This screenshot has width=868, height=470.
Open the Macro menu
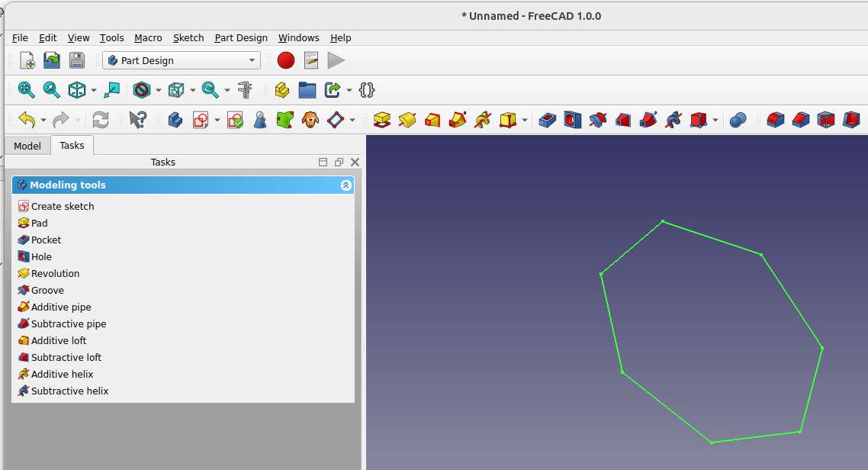tap(148, 37)
